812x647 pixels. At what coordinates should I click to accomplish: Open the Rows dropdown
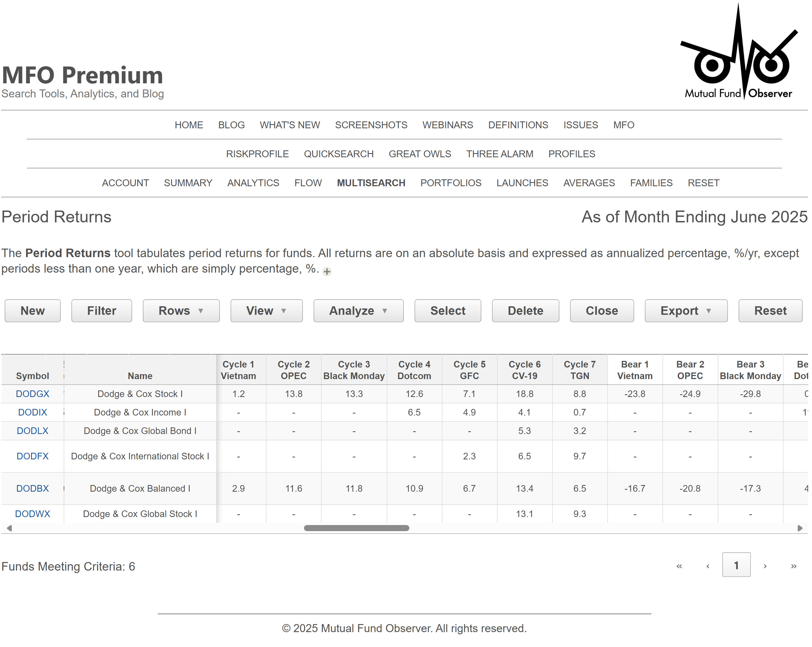coord(181,310)
